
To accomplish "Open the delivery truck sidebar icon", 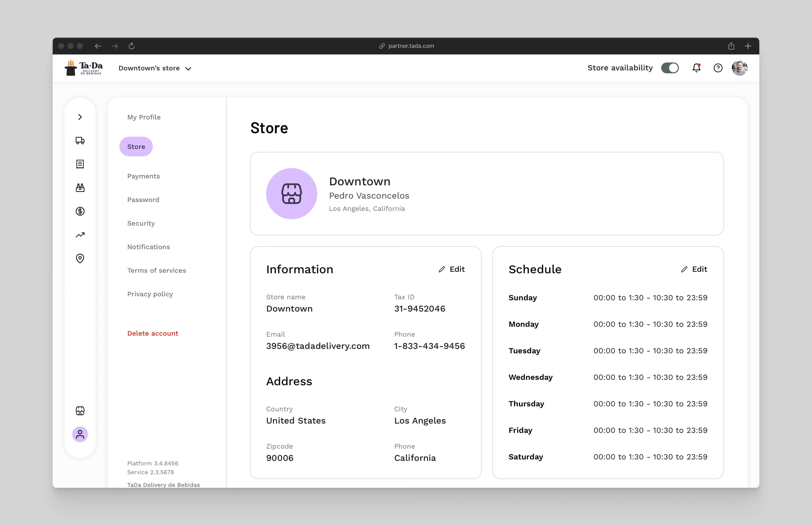I will click(x=80, y=141).
